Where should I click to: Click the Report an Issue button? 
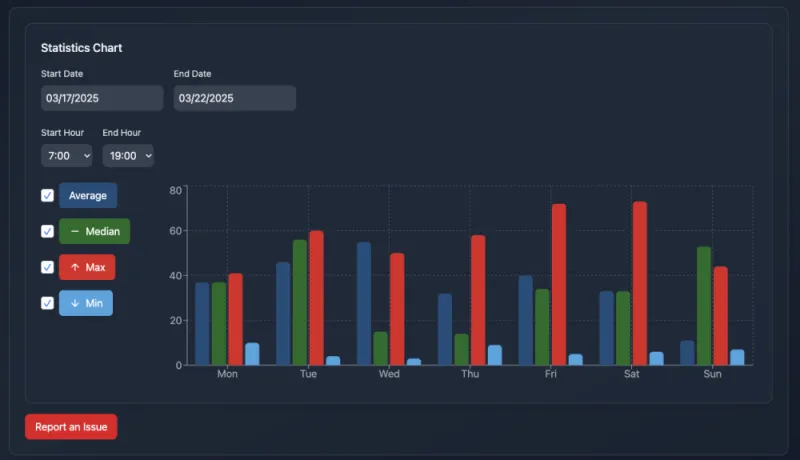71,427
